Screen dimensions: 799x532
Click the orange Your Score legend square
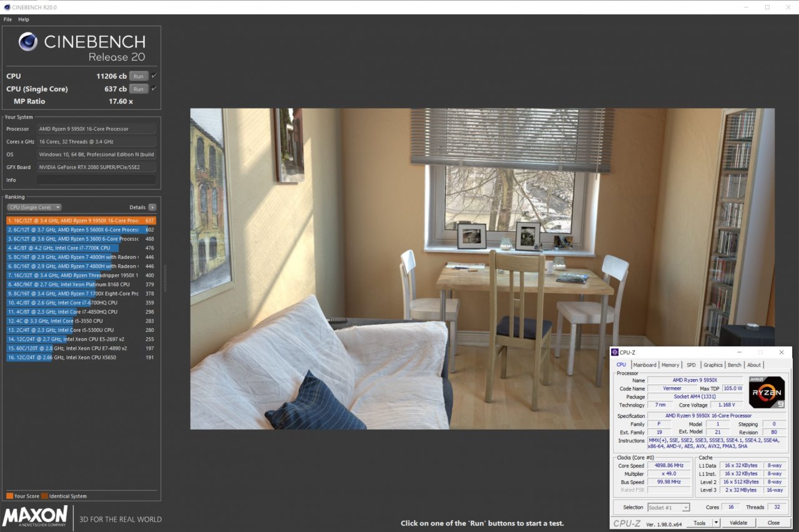(9, 496)
